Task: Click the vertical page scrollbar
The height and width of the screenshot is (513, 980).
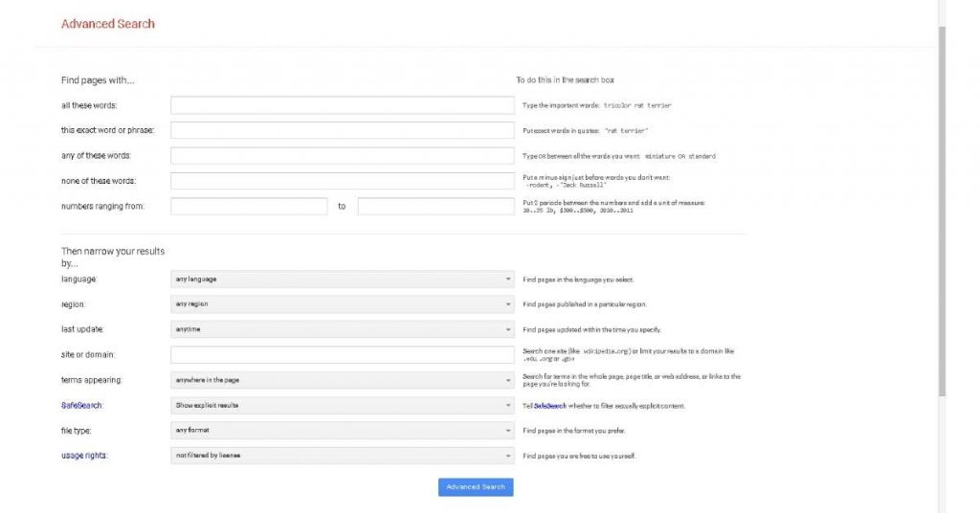Action: coord(943,212)
